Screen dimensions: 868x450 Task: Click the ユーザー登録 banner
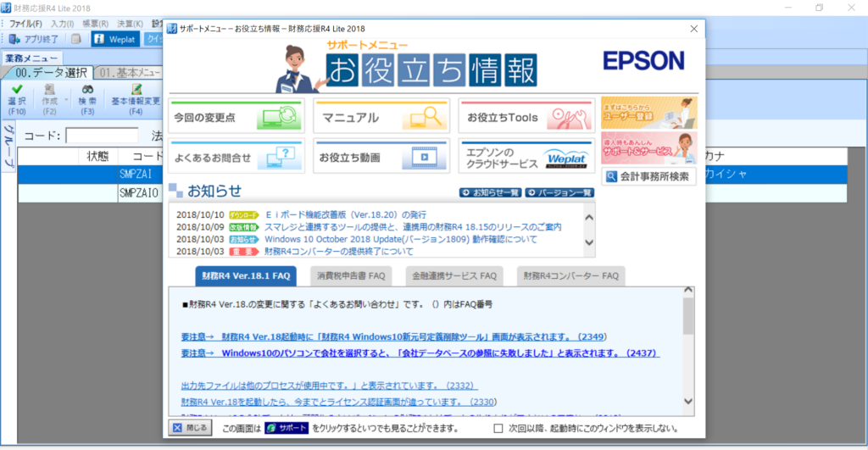point(648,113)
